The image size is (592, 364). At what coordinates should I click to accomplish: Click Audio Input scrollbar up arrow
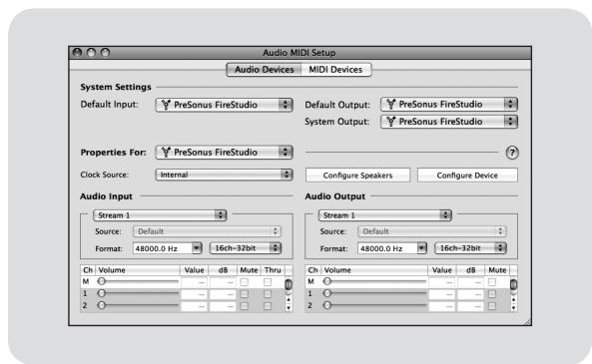(289, 300)
